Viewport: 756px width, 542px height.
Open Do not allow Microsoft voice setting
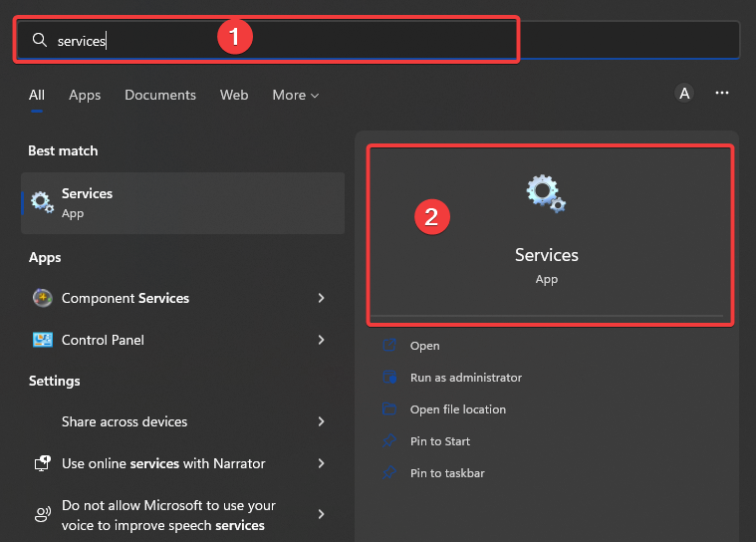[x=182, y=514]
